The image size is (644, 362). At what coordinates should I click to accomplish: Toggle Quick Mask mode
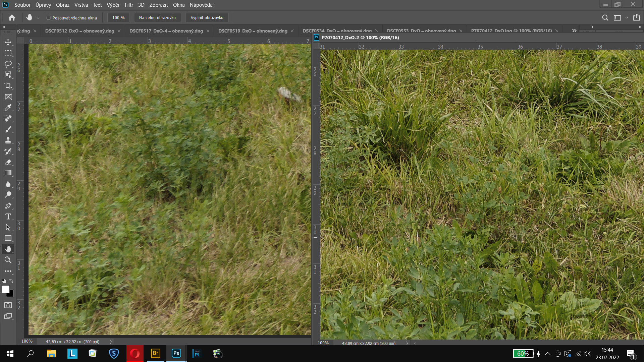pos(8,305)
